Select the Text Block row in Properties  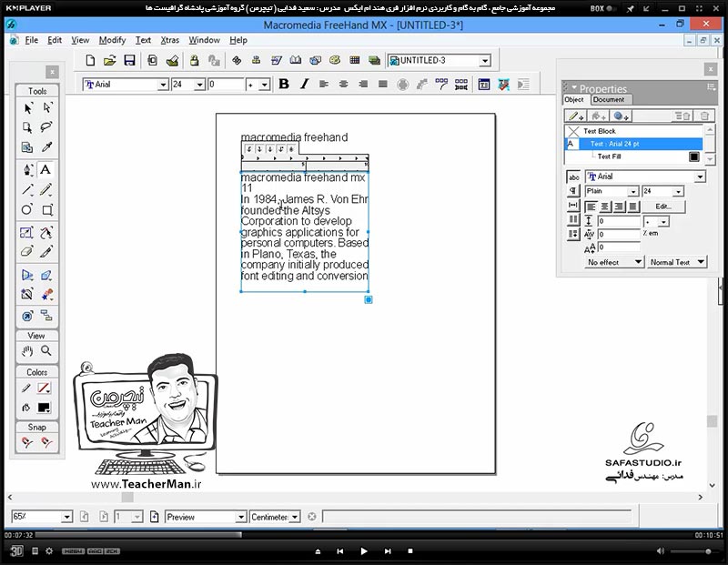click(x=633, y=131)
